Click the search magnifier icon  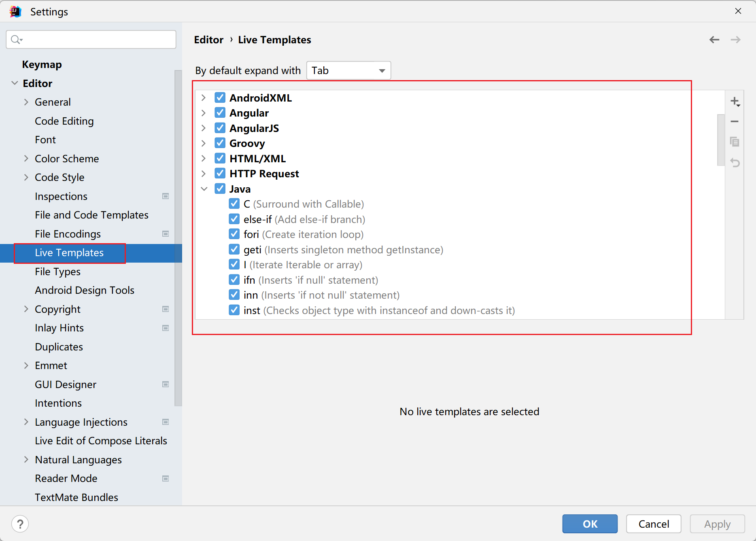point(16,40)
